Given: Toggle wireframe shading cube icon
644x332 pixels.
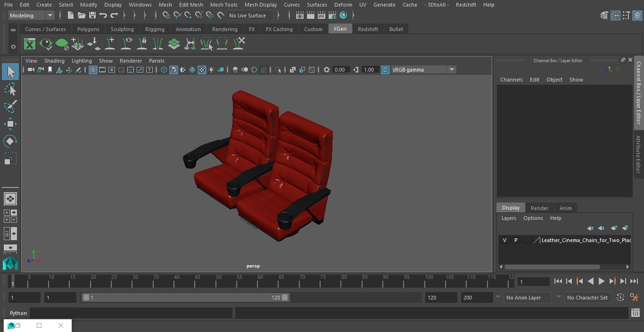Looking at the screenshot, I should 164,70.
